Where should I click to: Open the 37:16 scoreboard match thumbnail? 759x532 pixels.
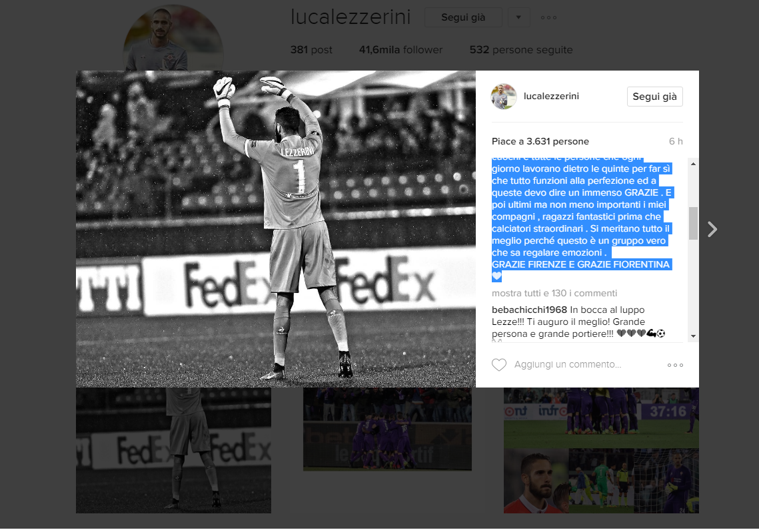(x=601, y=418)
